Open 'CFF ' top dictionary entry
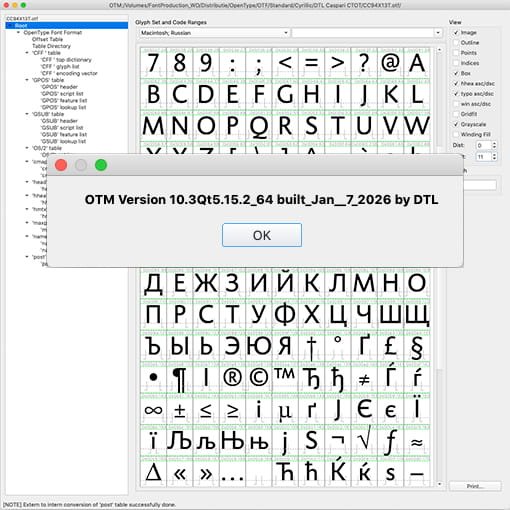 66,60
